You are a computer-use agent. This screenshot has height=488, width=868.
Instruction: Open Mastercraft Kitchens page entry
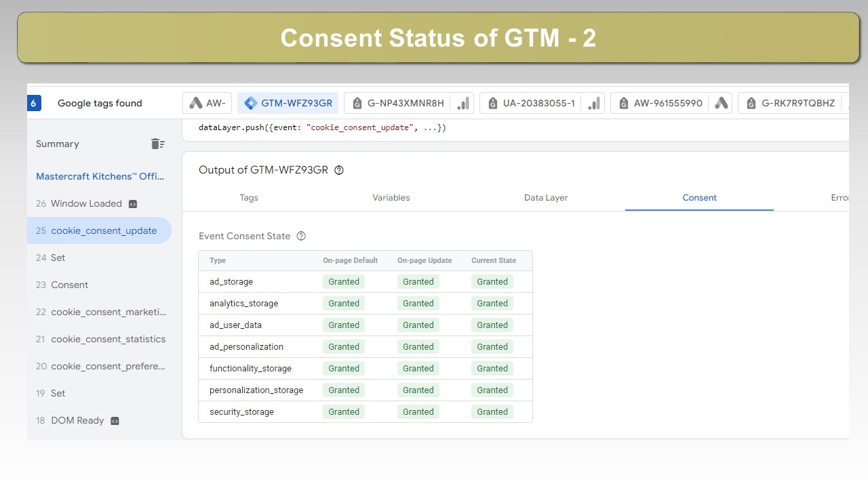pyautogui.click(x=100, y=176)
